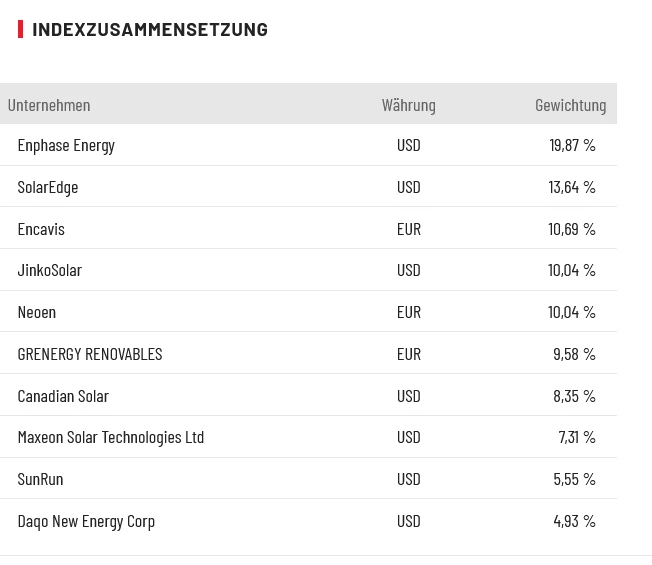Click the EUR currency of Encavis
652x565 pixels.
[408, 229]
